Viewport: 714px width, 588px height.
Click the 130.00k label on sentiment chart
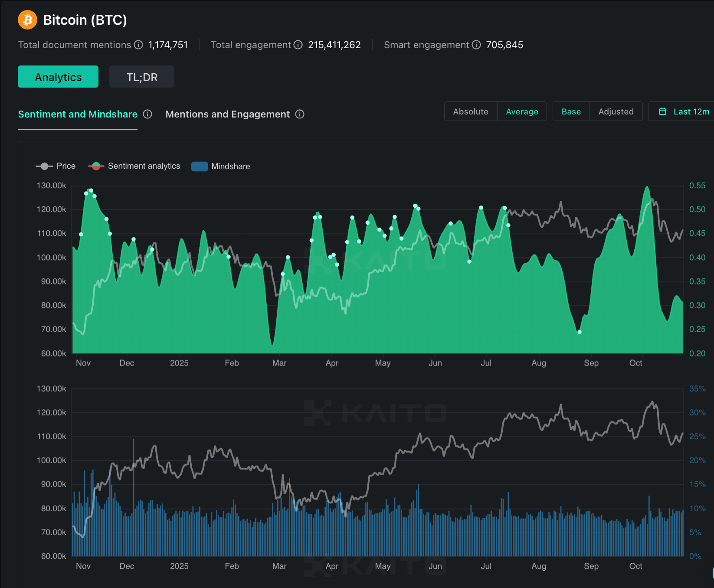pos(52,186)
